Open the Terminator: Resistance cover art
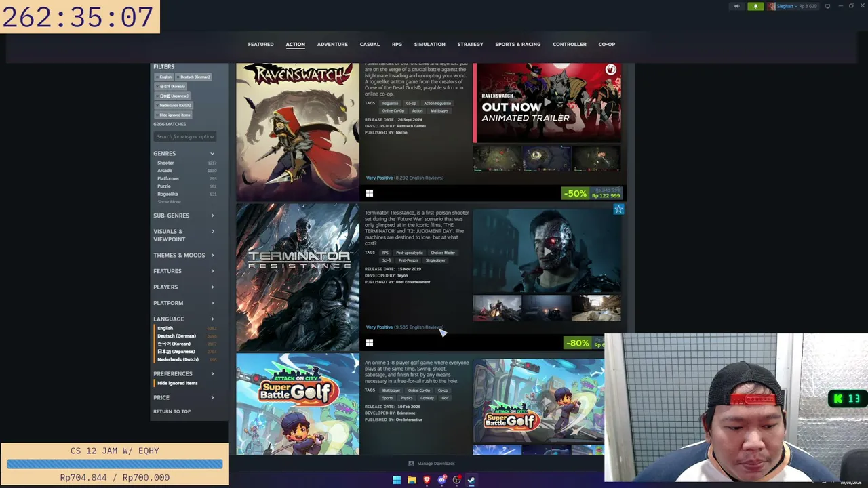 (x=298, y=278)
